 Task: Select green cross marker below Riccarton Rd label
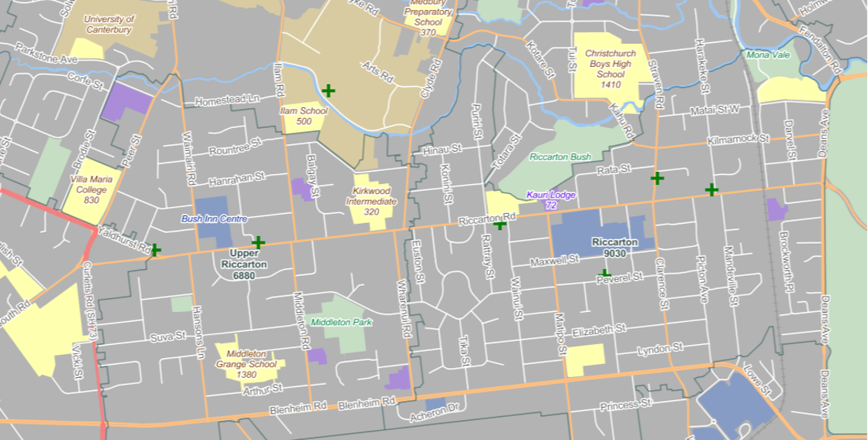(x=500, y=225)
